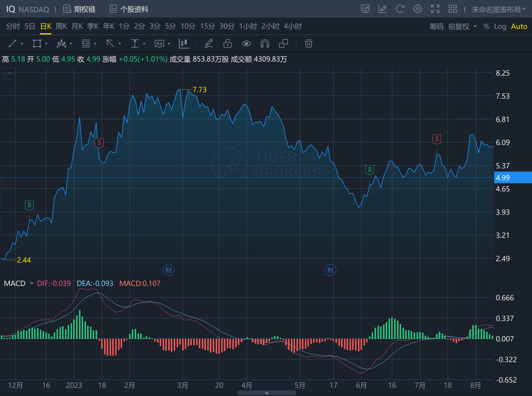Click the bottom timeline scrollbar handle
The width and height of the screenshot is (532, 396).
point(266,393)
